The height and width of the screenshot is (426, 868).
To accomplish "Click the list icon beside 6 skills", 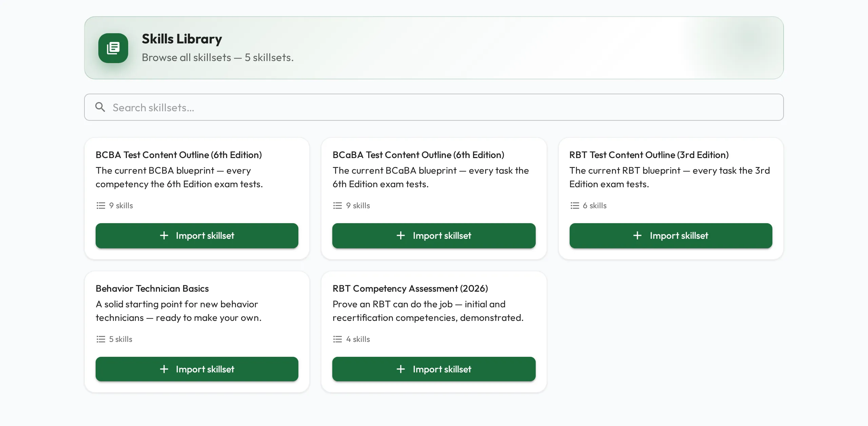I will tap(575, 206).
